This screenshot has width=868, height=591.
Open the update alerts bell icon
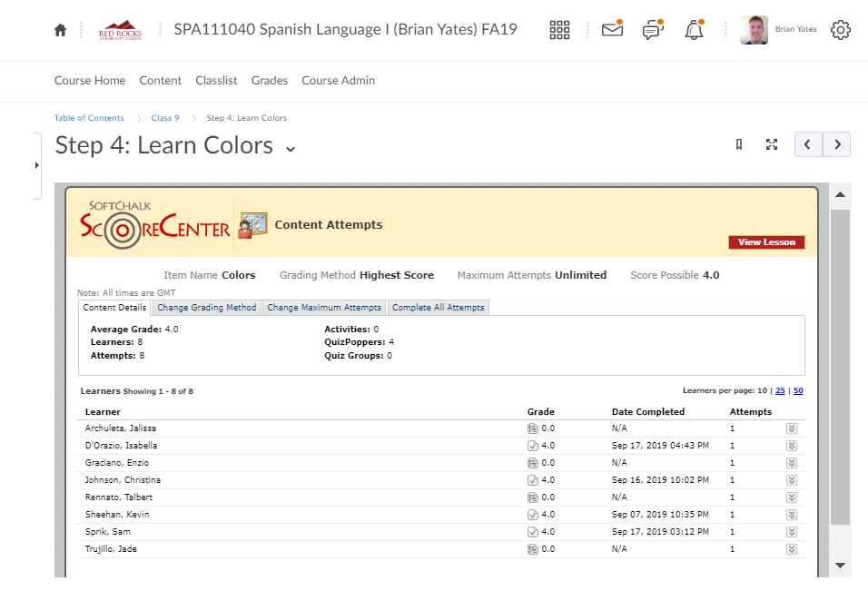coord(695,30)
